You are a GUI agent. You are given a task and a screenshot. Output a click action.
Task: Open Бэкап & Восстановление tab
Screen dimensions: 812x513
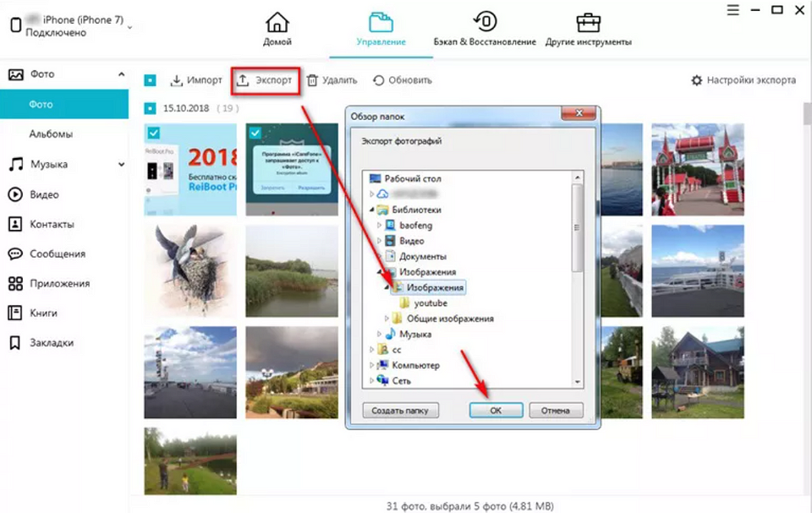tap(485, 29)
